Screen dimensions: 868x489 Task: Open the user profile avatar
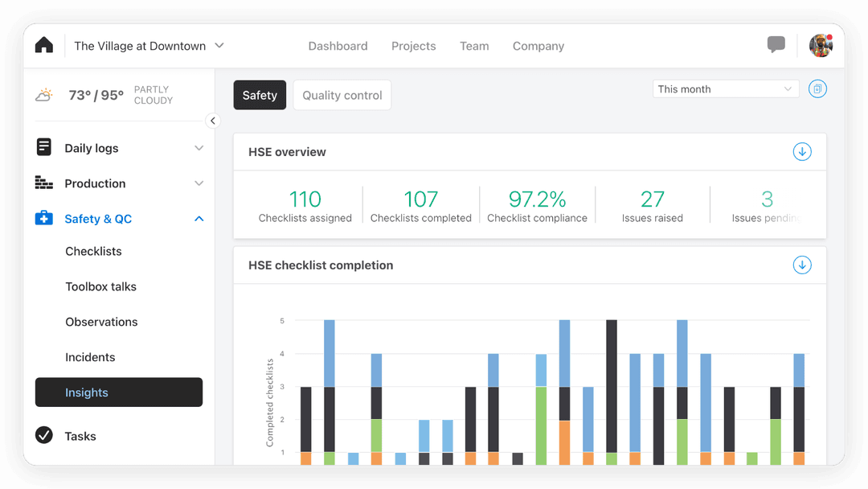[x=820, y=46]
